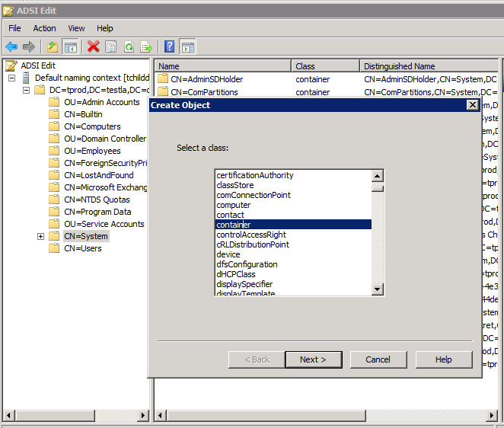
Task: Click the CN=AdminSDHolder folder icon
Action: click(x=163, y=78)
